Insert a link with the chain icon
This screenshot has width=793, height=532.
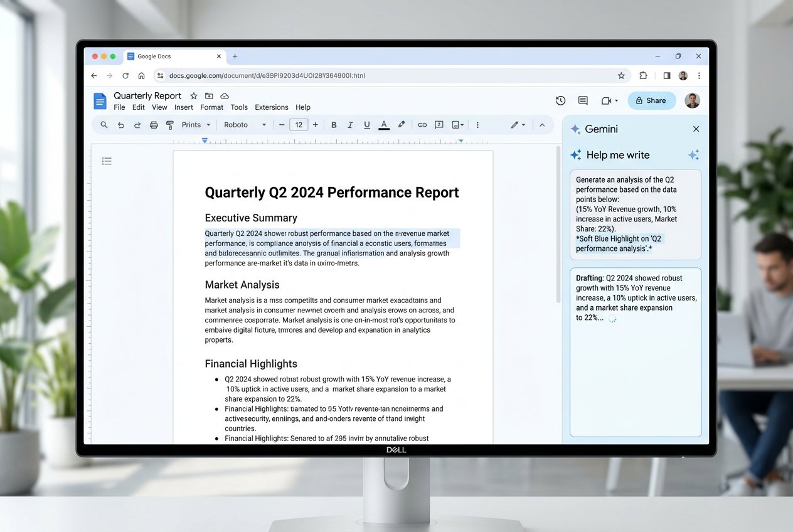(422, 125)
